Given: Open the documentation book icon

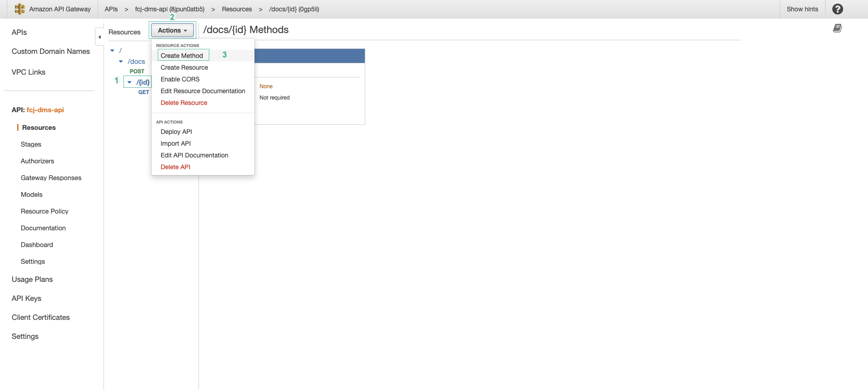Looking at the screenshot, I should tap(837, 29).
